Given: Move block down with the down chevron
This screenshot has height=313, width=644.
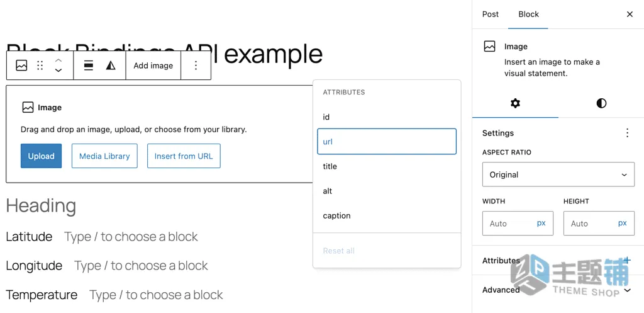Looking at the screenshot, I should [x=58, y=71].
